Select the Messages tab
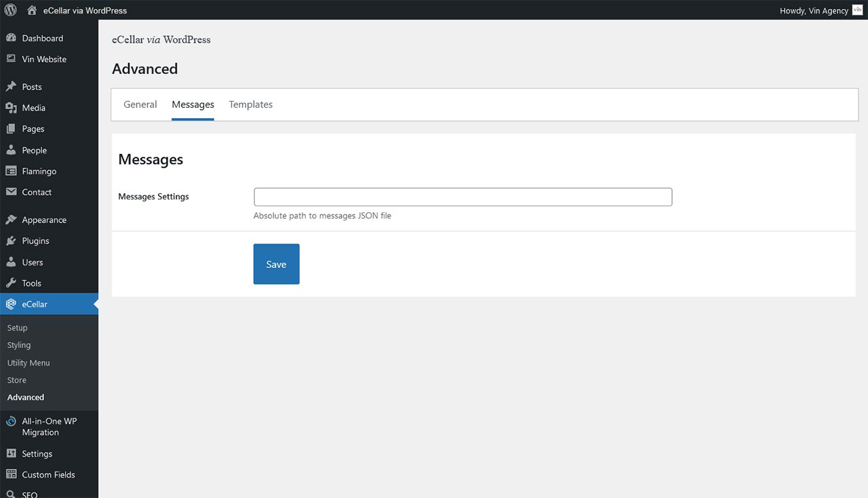This screenshot has width=868, height=498. pyautogui.click(x=193, y=104)
